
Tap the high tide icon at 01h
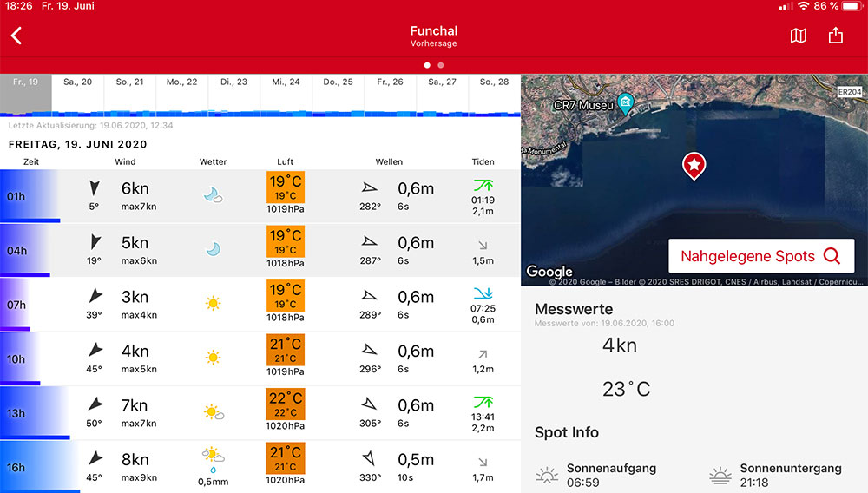point(483,184)
